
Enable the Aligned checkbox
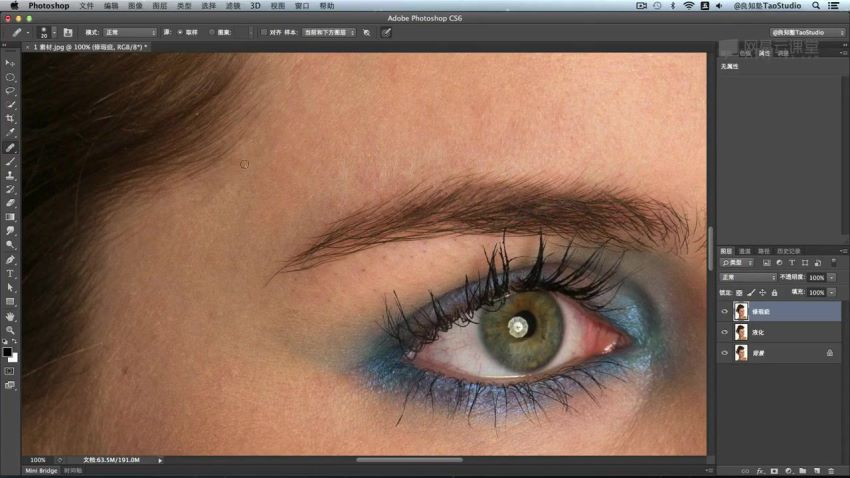tap(264, 33)
